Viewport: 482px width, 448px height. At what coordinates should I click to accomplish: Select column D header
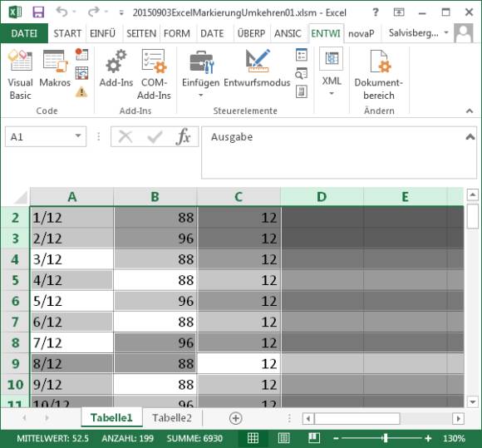322,196
